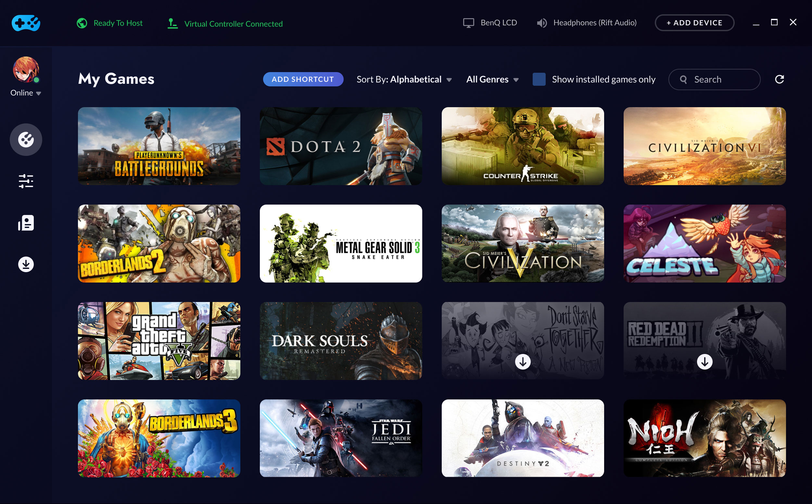Maximize the application window
Viewport: 812px width, 504px height.
pyautogui.click(x=774, y=22)
